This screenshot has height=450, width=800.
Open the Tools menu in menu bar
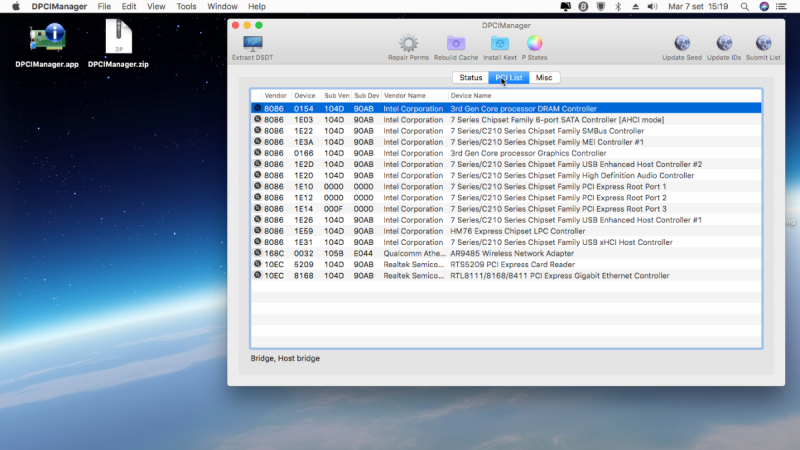point(186,6)
